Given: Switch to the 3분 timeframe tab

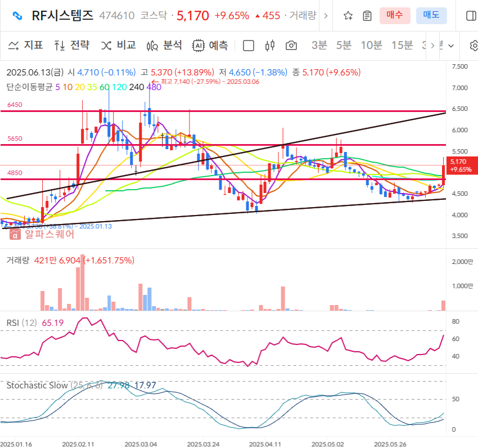Looking at the screenshot, I should tap(318, 46).
